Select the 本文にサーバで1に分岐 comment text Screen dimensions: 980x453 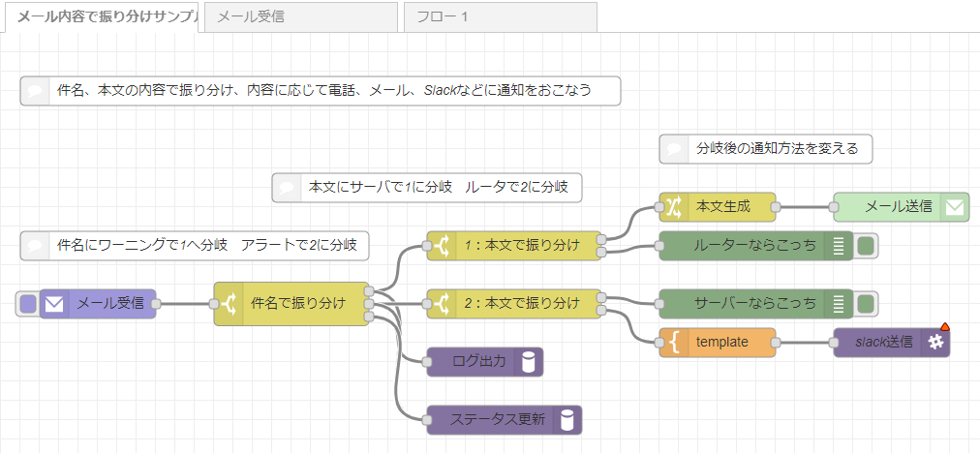click(439, 188)
